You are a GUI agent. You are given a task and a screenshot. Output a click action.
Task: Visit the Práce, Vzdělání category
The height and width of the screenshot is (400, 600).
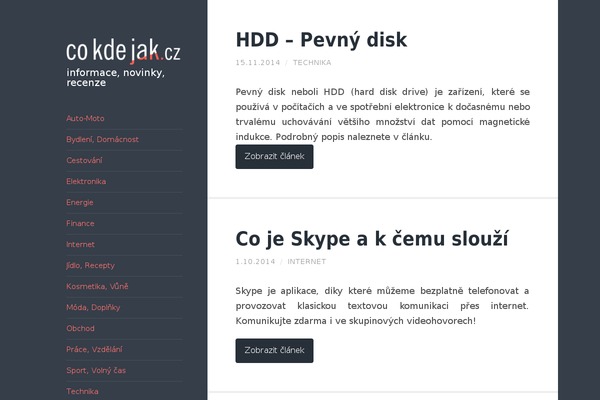94,349
